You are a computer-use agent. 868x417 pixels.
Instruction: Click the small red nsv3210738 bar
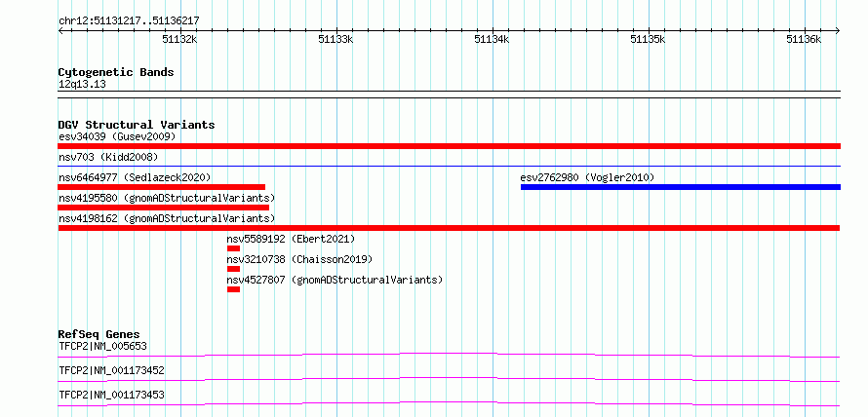point(234,269)
